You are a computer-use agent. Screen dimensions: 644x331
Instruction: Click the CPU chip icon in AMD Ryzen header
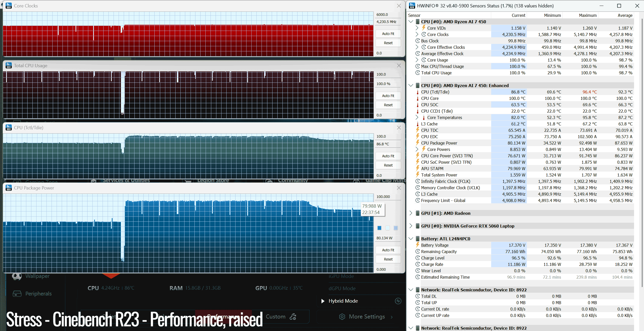point(418,22)
